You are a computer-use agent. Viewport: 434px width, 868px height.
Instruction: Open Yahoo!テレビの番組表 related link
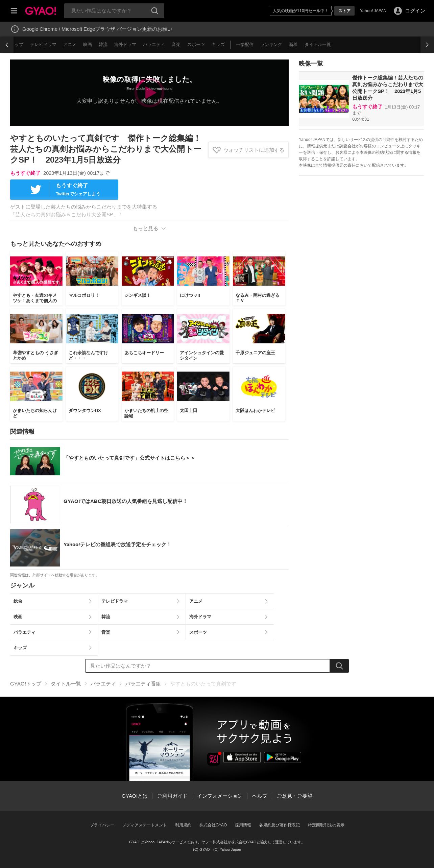[x=117, y=545]
